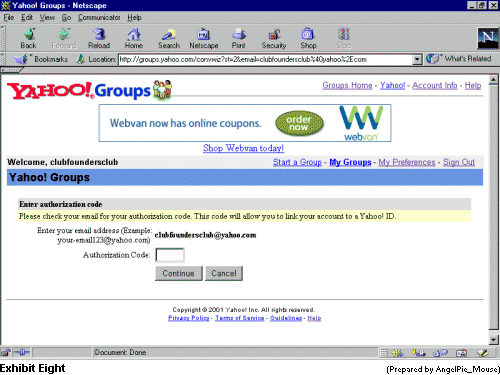500x375 pixels.
Task: Click the Continue button
Action: coord(179,273)
